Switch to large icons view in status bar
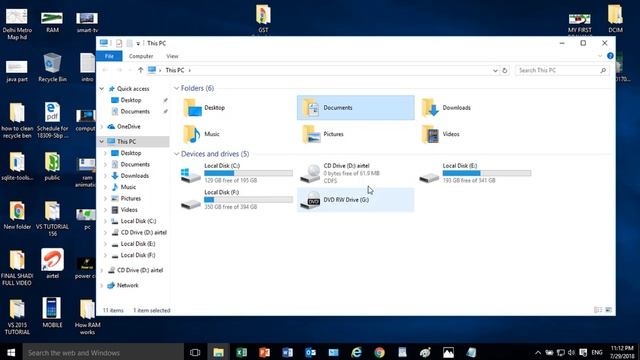This screenshot has width=640, height=360. 609,310
